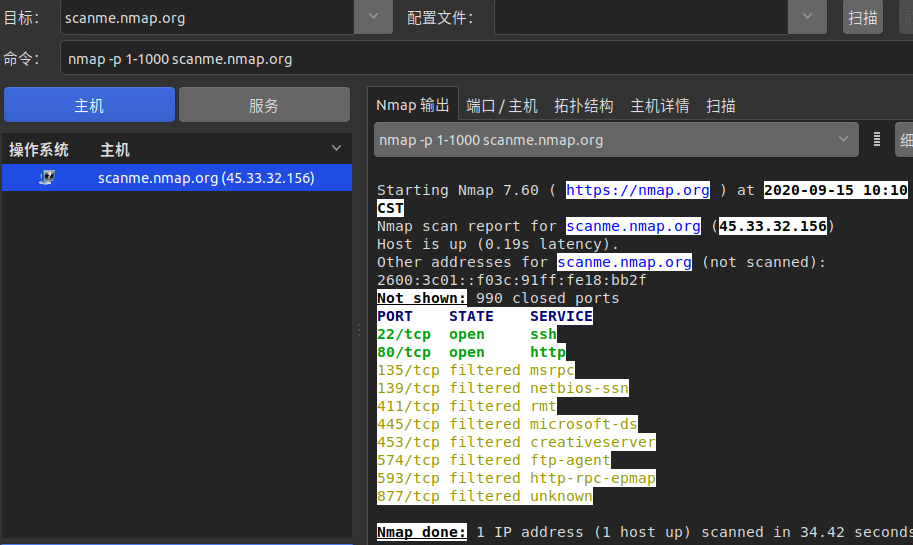Open the 拓扑结构 tab

583,106
